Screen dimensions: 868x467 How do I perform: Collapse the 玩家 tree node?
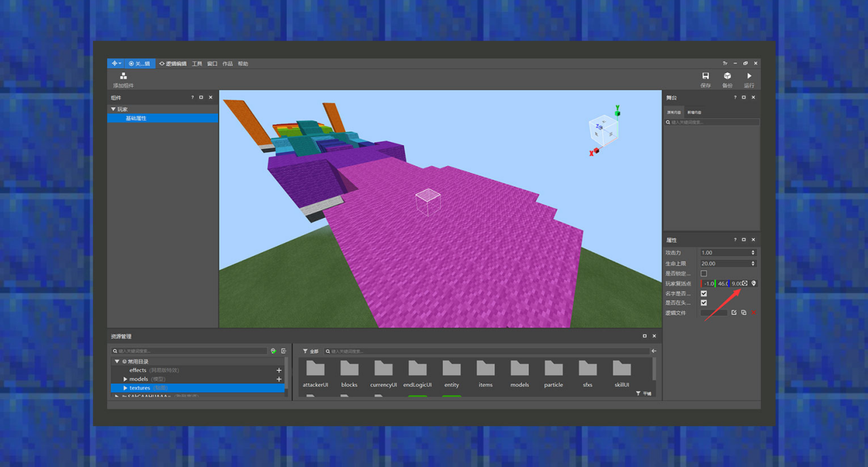click(113, 109)
